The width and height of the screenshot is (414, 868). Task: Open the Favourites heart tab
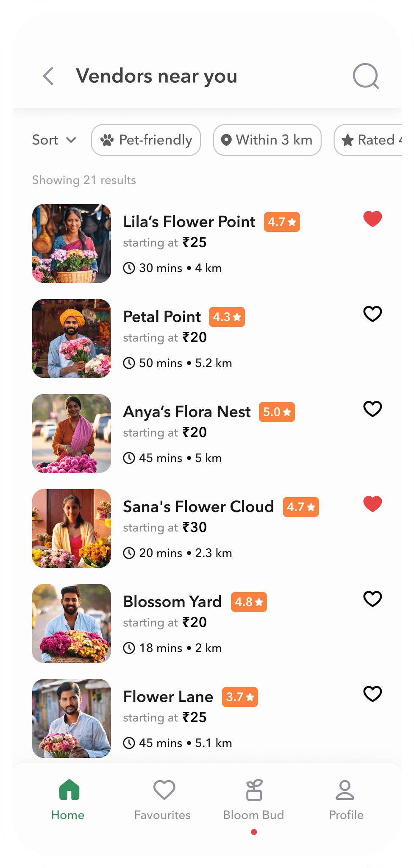tap(164, 790)
